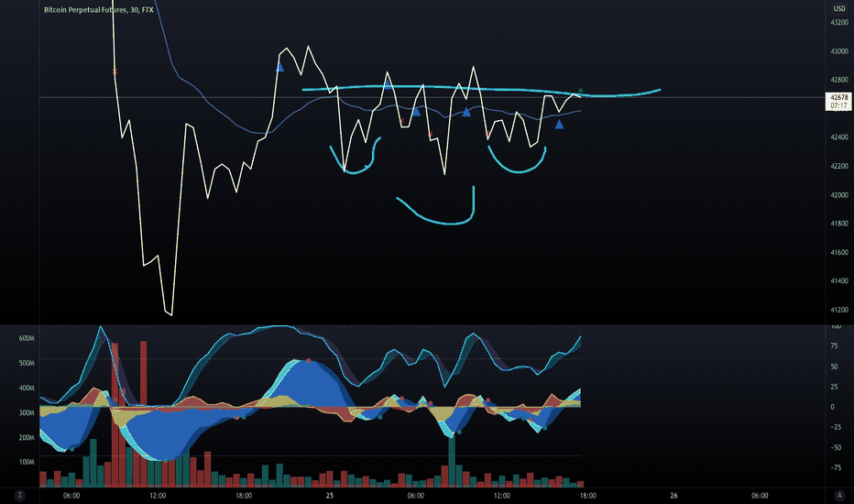
Task: Click the -50 oscillator axis label
Action: point(835,447)
